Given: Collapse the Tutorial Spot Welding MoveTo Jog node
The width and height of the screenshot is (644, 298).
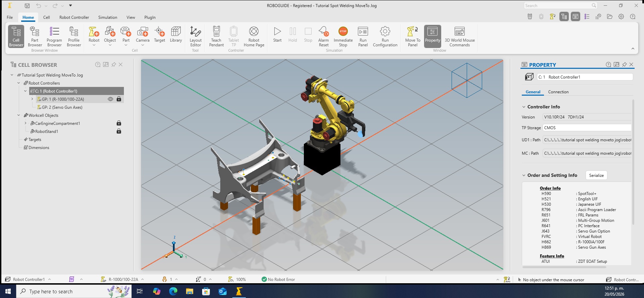Looking at the screenshot, I should pos(12,75).
